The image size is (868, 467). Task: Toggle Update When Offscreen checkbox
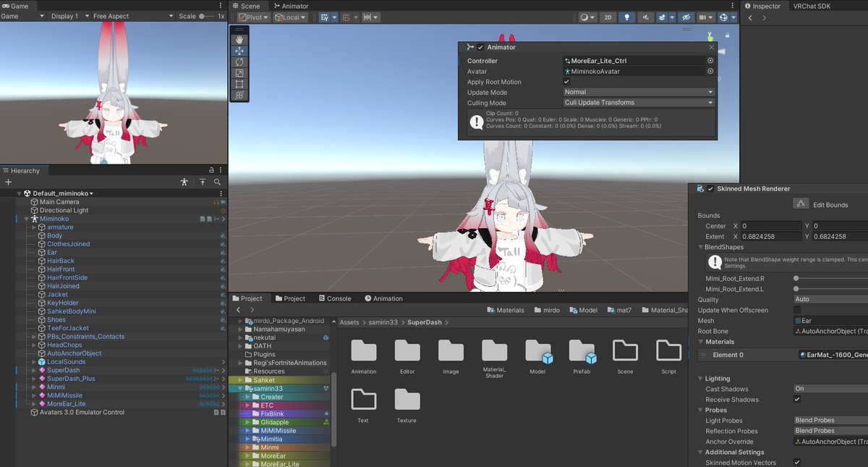pos(797,310)
